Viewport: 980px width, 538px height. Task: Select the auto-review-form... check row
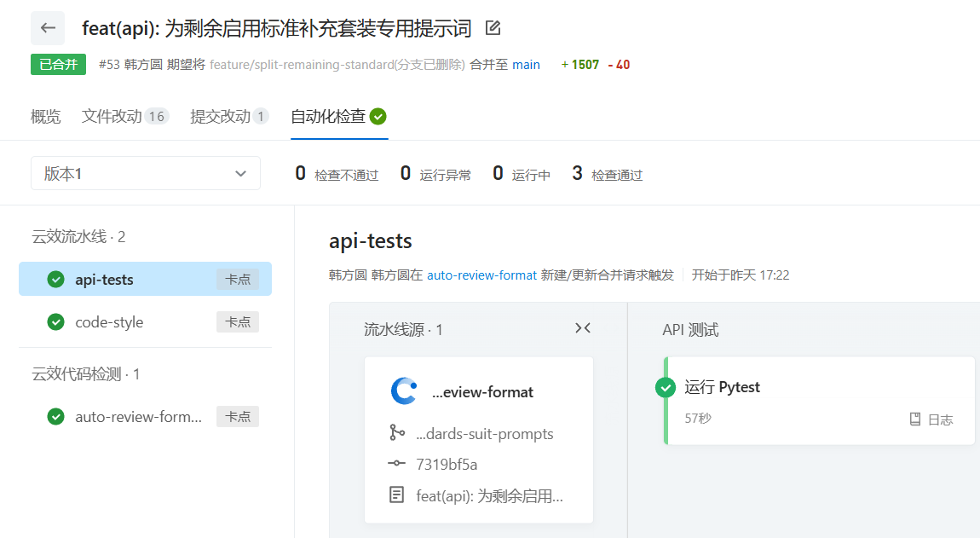[145, 417]
